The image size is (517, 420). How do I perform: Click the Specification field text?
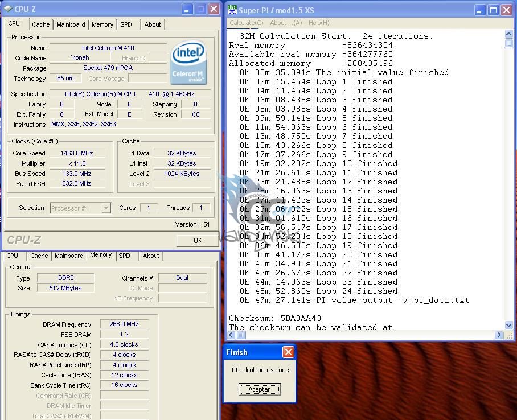tap(130, 94)
